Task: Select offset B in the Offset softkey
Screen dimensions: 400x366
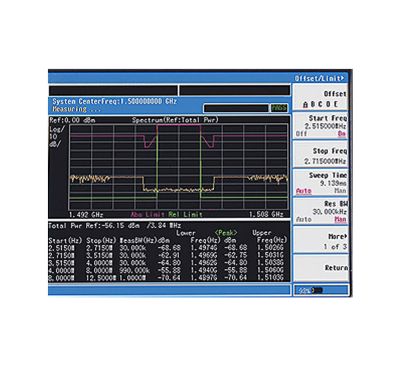Action: point(313,105)
